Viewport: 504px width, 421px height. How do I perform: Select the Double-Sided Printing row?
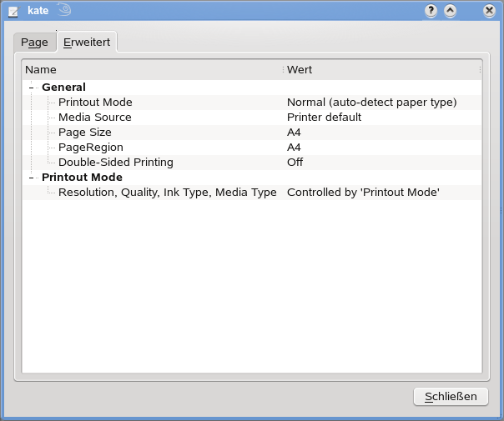click(x=252, y=163)
